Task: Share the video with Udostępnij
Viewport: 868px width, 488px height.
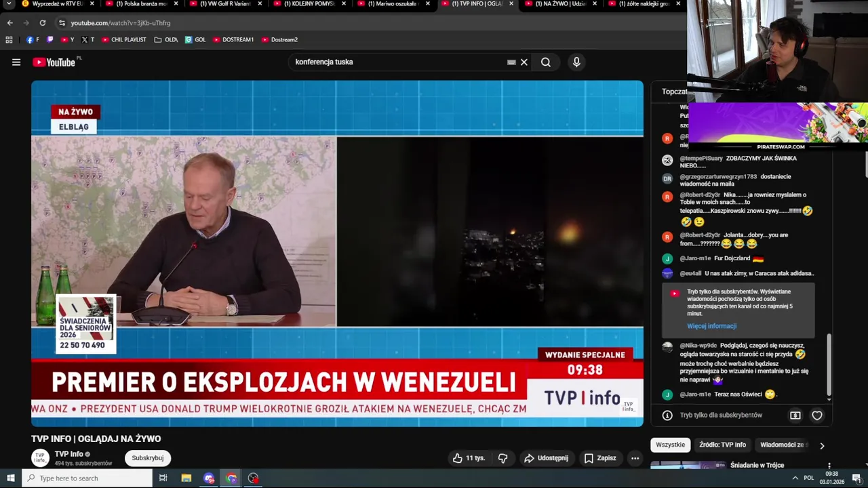Action: point(546,458)
